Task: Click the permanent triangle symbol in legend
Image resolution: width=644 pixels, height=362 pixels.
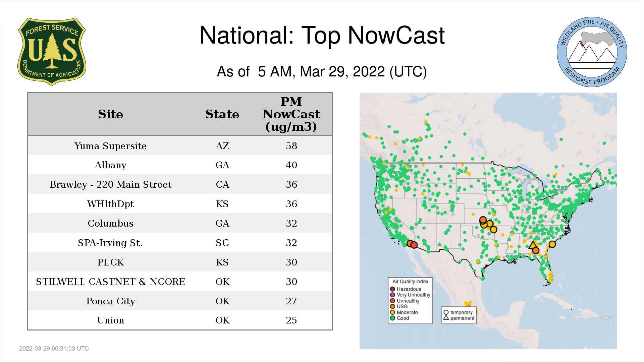Action: tap(446, 318)
